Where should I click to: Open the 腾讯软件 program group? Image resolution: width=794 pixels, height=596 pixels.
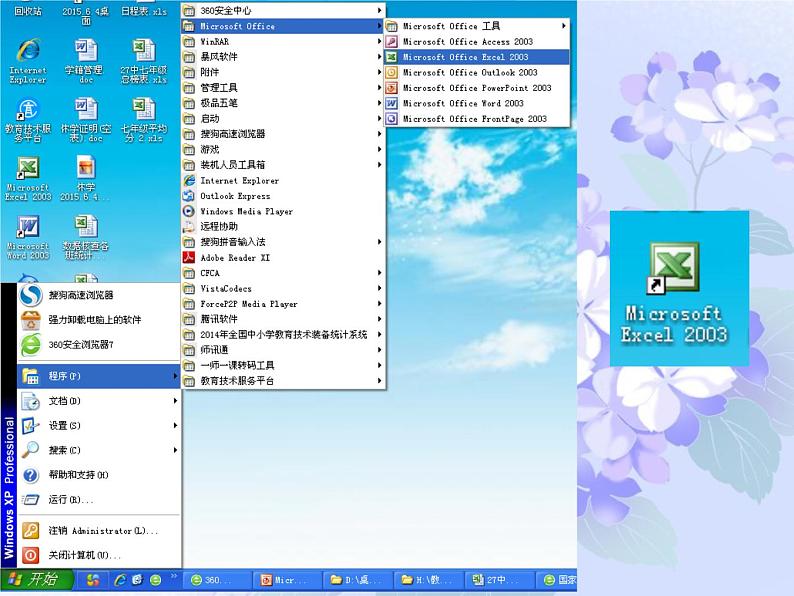coord(283,319)
